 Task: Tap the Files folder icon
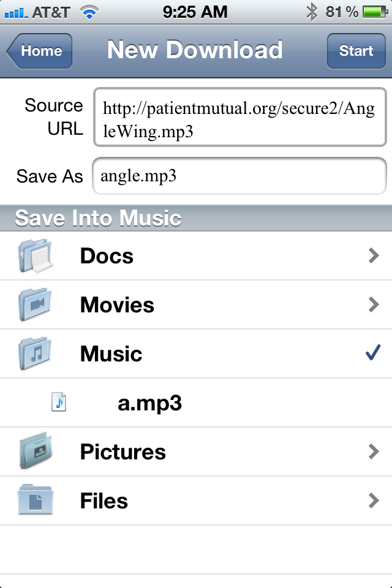point(35,501)
